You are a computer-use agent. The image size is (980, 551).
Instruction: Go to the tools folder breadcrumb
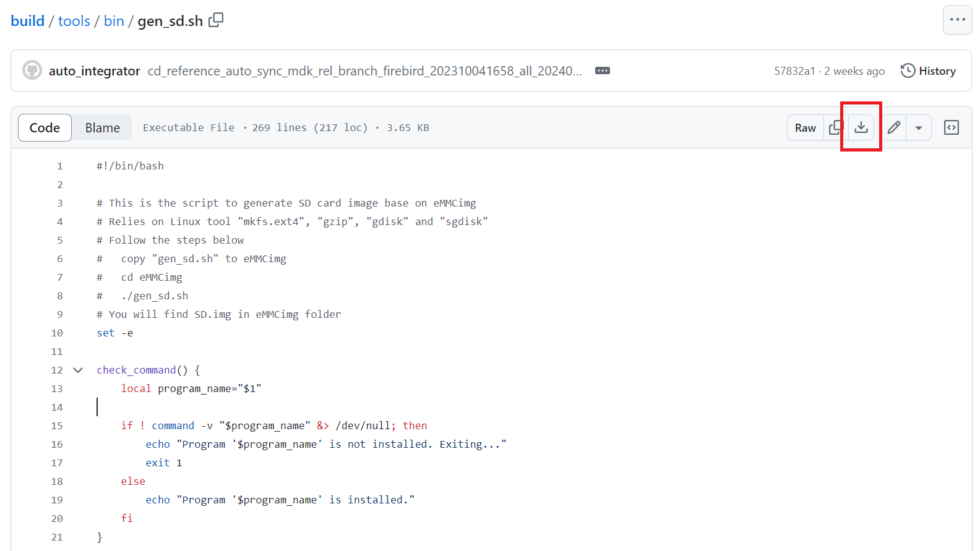pos(74,21)
